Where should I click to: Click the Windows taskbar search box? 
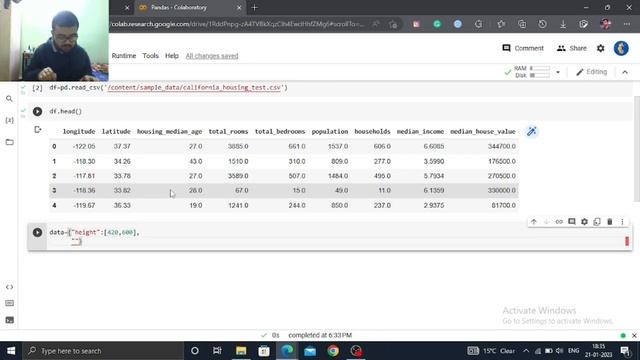(x=103, y=351)
